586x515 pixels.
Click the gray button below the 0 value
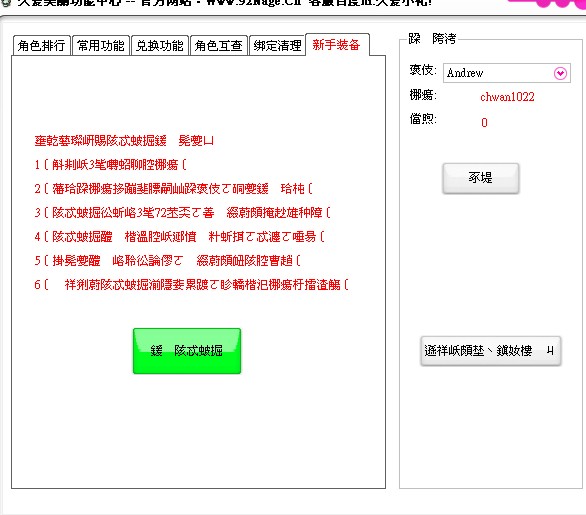coord(481,178)
